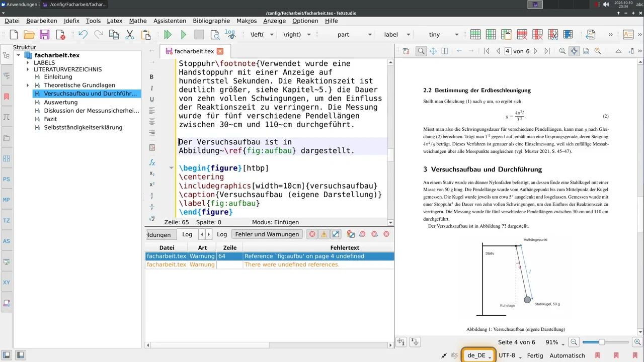Toggle error filter in log panel

point(312,234)
